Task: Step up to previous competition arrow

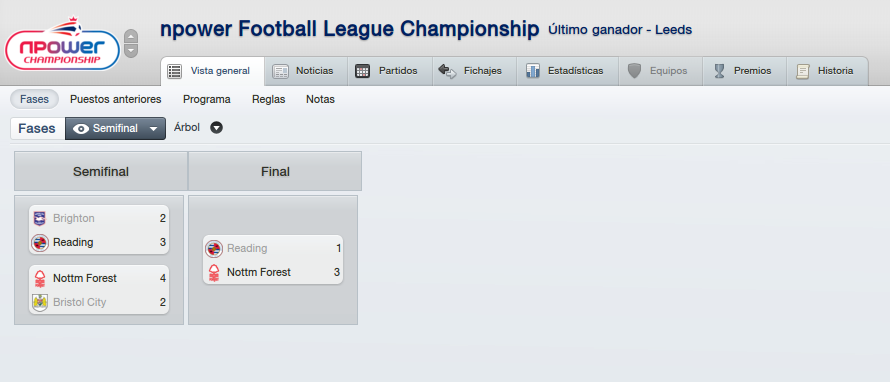Action: coord(131,37)
